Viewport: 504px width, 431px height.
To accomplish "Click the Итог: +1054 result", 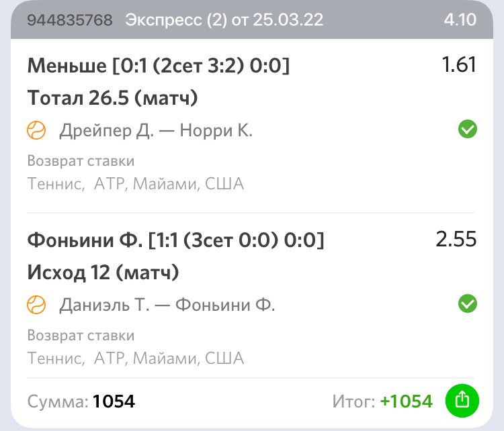I will (382, 401).
